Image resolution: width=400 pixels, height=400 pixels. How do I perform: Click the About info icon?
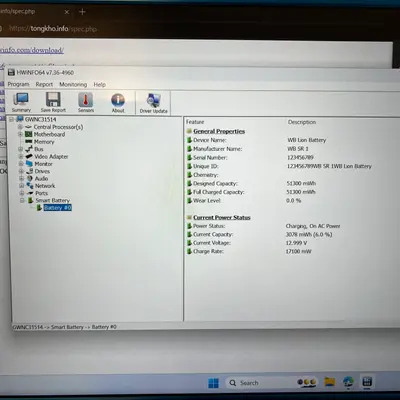(x=118, y=103)
